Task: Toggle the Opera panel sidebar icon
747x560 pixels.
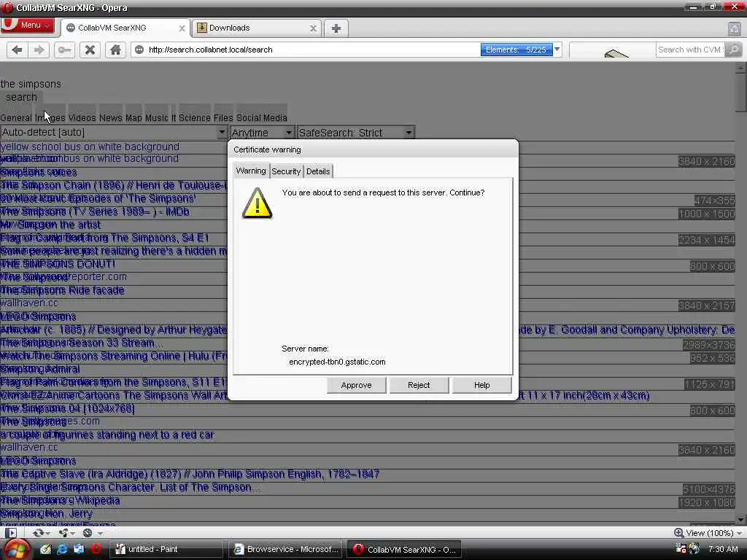Action: click(12, 533)
